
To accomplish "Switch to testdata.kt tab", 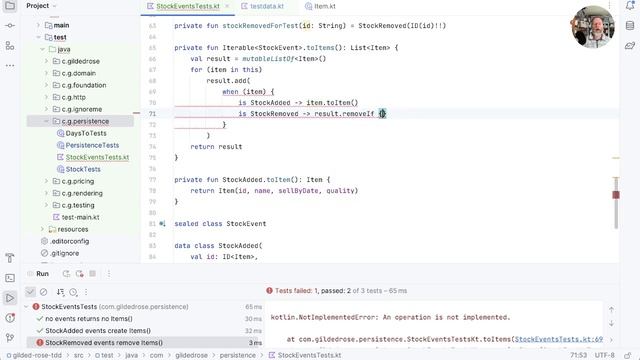I will click(262, 6).
